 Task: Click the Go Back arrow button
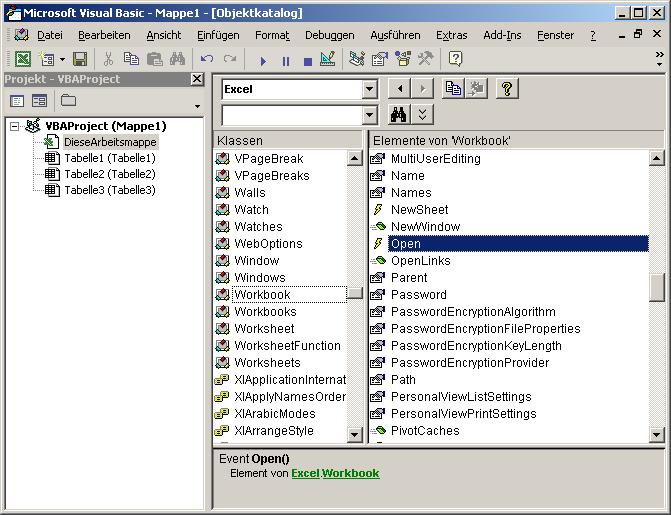point(399,89)
